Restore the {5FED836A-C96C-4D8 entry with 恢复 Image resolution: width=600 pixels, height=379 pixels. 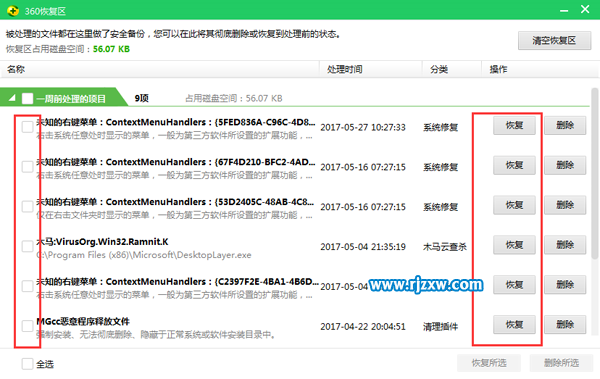(x=514, y=126)
